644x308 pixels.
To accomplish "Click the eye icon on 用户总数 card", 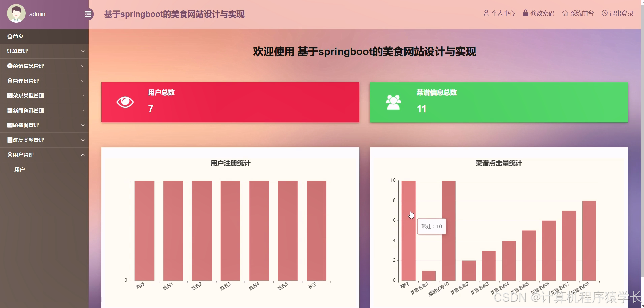I will (125, 102).
